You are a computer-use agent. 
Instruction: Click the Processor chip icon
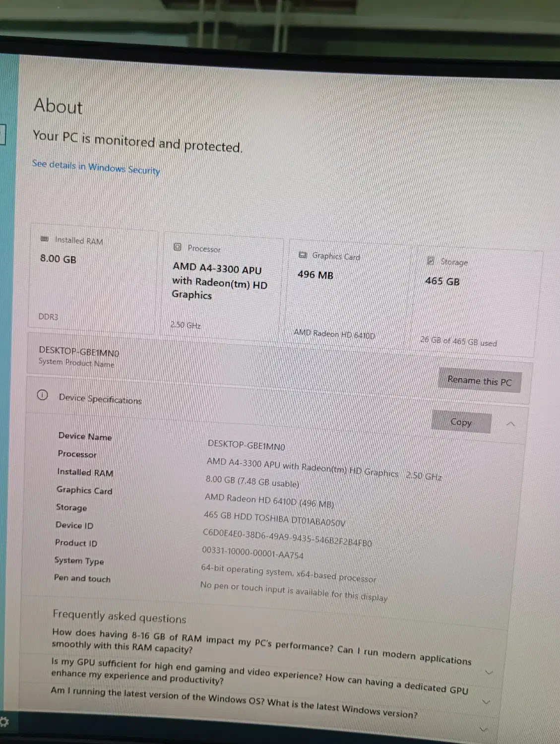pyautogui.click(x=177, y=247)
